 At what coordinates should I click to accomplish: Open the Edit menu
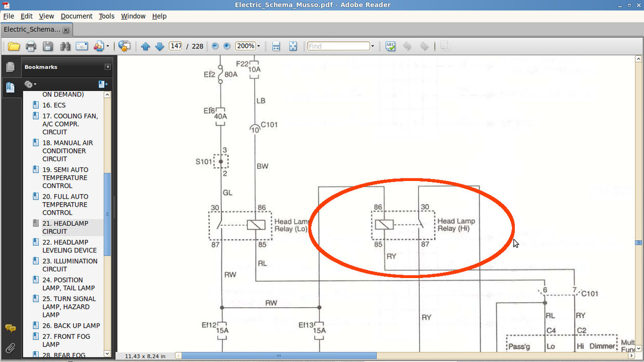pos(27,16)
